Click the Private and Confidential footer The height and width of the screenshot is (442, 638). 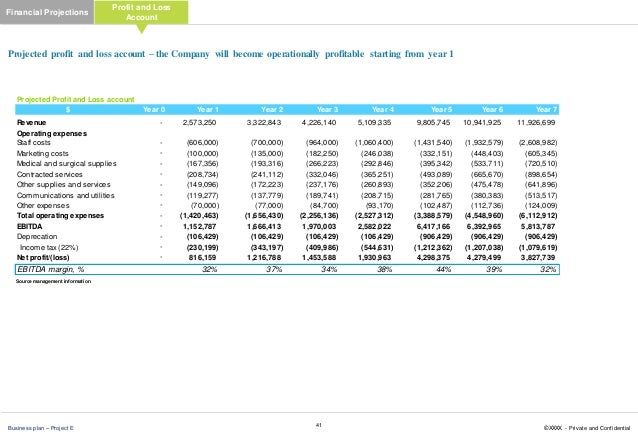pyautogui.click(x=587, y=428)
